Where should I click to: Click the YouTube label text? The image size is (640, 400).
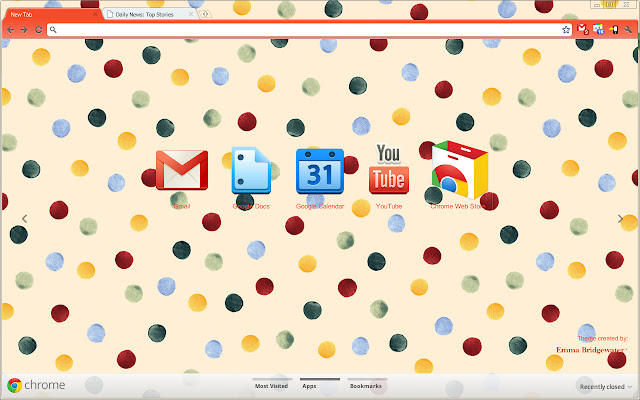click(389, 206)
